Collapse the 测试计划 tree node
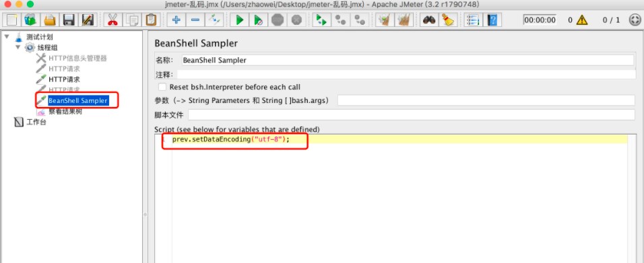Screen dimensions: 644x263 (7, 37)
